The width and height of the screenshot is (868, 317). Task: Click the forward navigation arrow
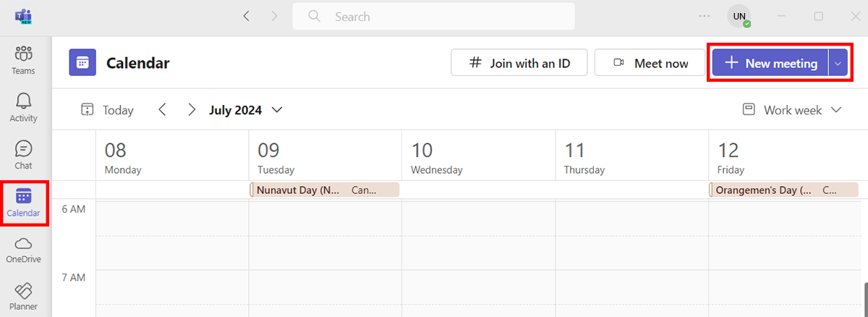pos(274,16)
